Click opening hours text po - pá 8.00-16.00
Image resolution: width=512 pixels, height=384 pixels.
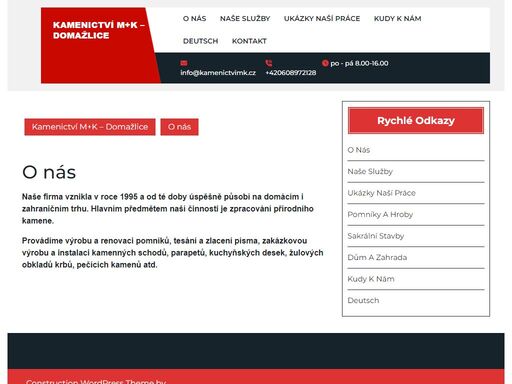point(359,63)
